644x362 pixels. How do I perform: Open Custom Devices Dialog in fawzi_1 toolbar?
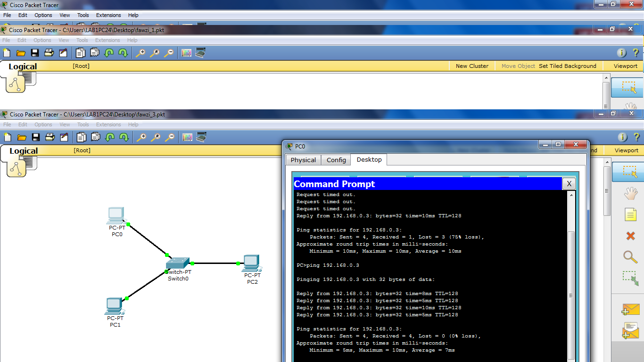[x=200, y=53]
